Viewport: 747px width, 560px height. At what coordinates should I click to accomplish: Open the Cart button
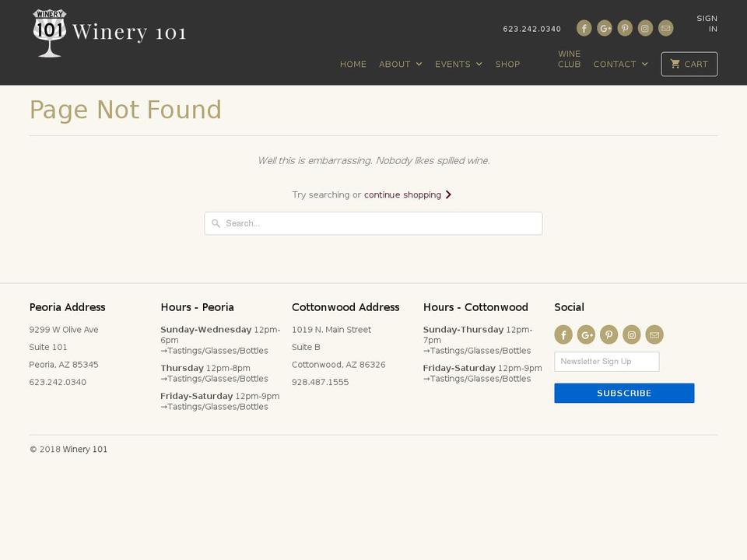(689, 65)
